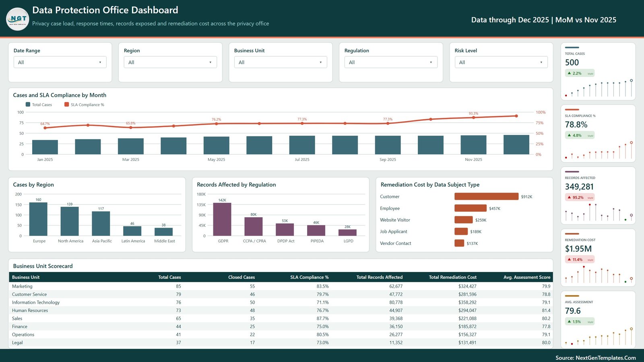This screenshot has width=644, height=362.
Task: Click the Middle East bar showing 38
Action: tap(163, 232)
